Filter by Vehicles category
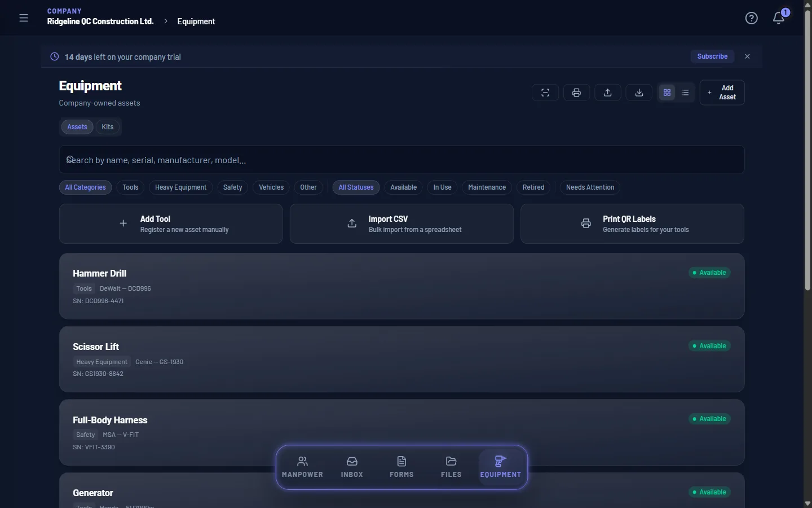812x508 pixels. [271, 187]
